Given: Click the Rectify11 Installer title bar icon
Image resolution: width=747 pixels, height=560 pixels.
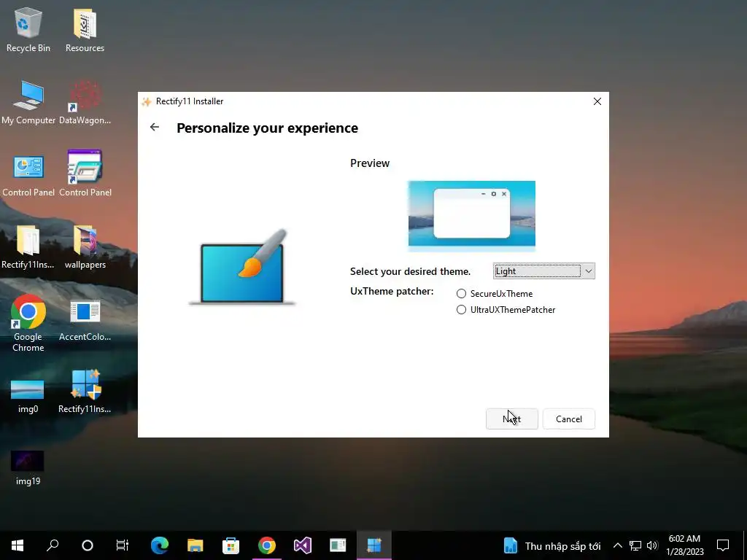Looking at the screenshot, I should (x=147, y=101).
